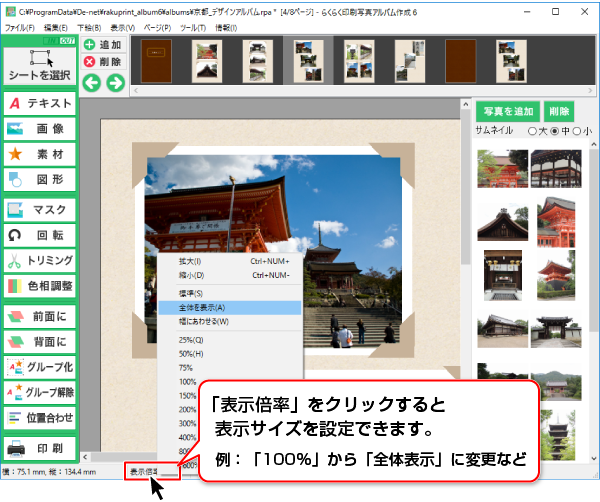Screen dimensions: 600x502
Task: Select the トリミング scissors tool
Action: coord(40,261)
